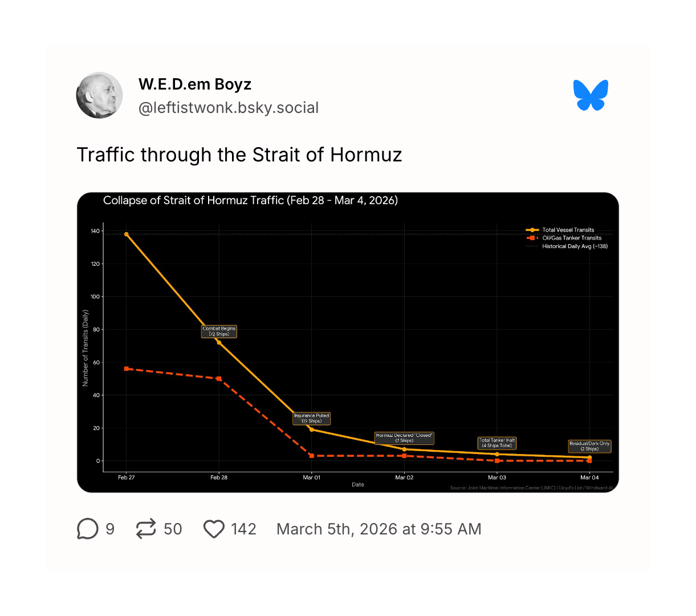This screenshot has width=696, height=616.
Task: Click the Residual/Dark Only annotation label
Action: point(589,446)
